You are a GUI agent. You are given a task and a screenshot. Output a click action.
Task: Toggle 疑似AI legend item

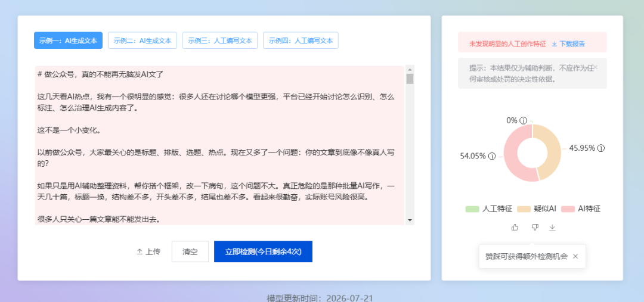pos(537,209)
